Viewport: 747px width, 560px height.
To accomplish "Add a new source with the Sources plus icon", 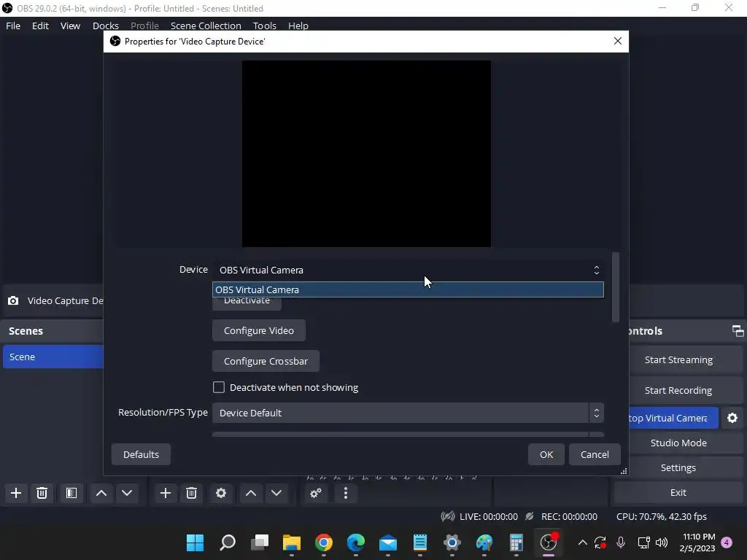I will click(x=166, y=493).
